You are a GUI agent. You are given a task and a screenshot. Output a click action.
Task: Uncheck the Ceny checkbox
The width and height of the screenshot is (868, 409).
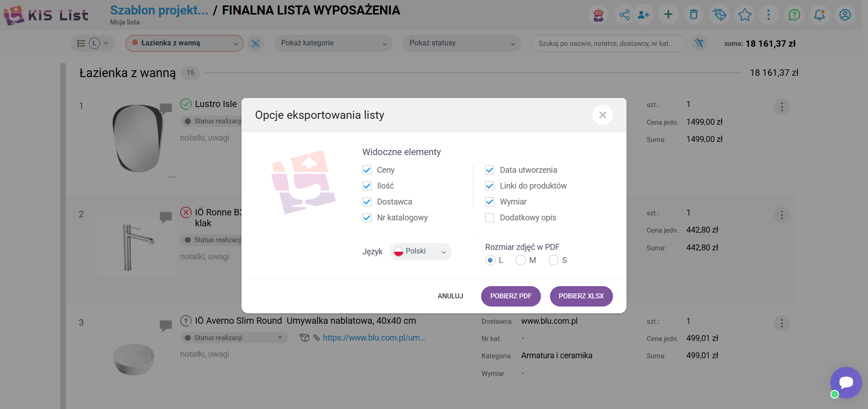point(367,170)
